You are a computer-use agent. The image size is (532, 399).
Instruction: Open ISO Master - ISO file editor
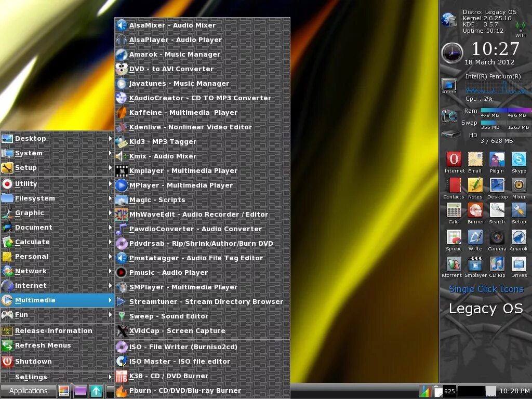pyautogui.click(x=202, y=362)
